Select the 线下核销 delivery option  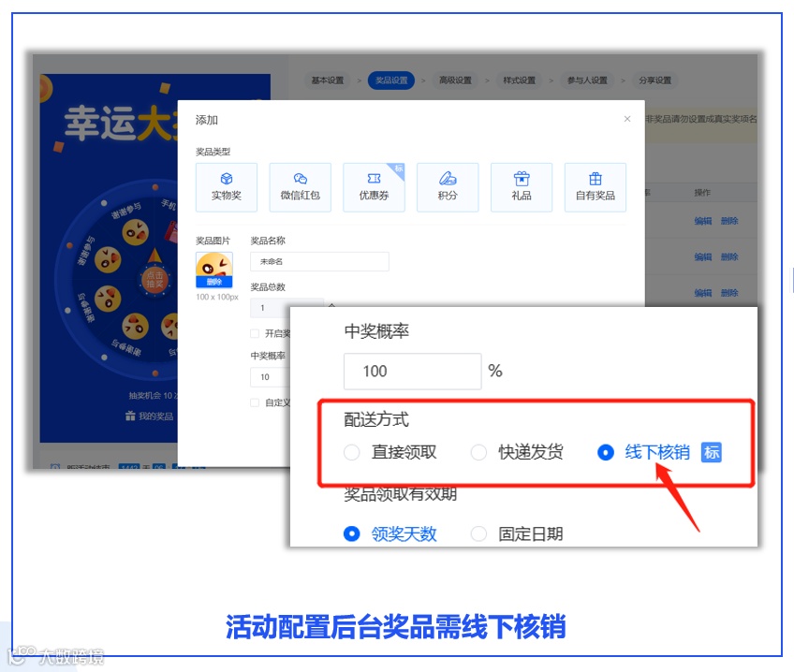coord(643,452)
